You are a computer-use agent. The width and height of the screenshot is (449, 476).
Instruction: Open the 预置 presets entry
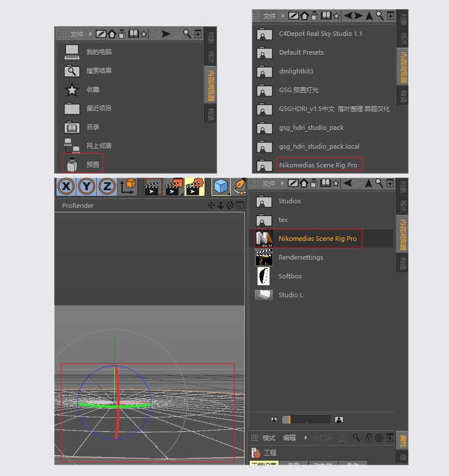(83, 164)
